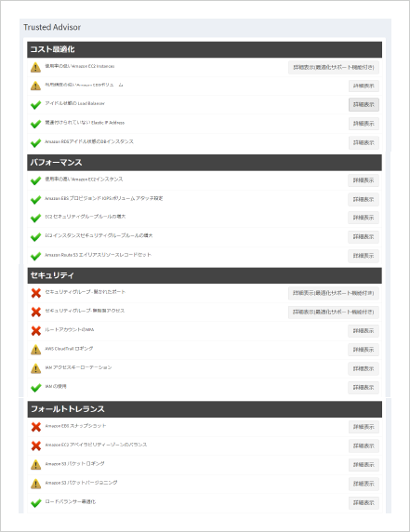
Task: Click the red X icon for root account MFA
Action: (x=36, y=331)
